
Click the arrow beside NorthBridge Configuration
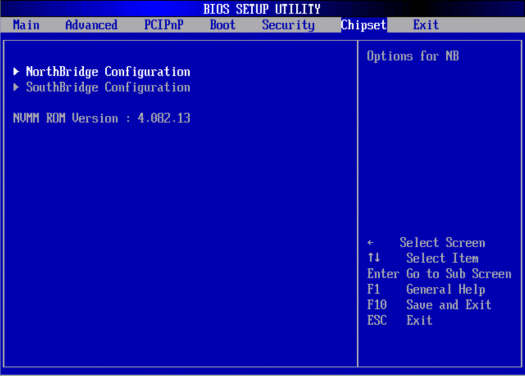[16, 71]
